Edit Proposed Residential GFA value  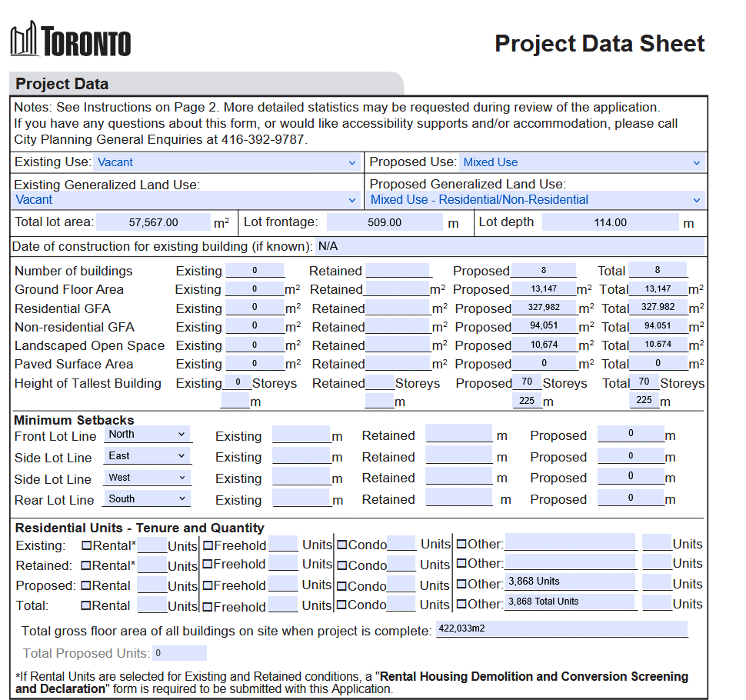(x=544, y=308)
